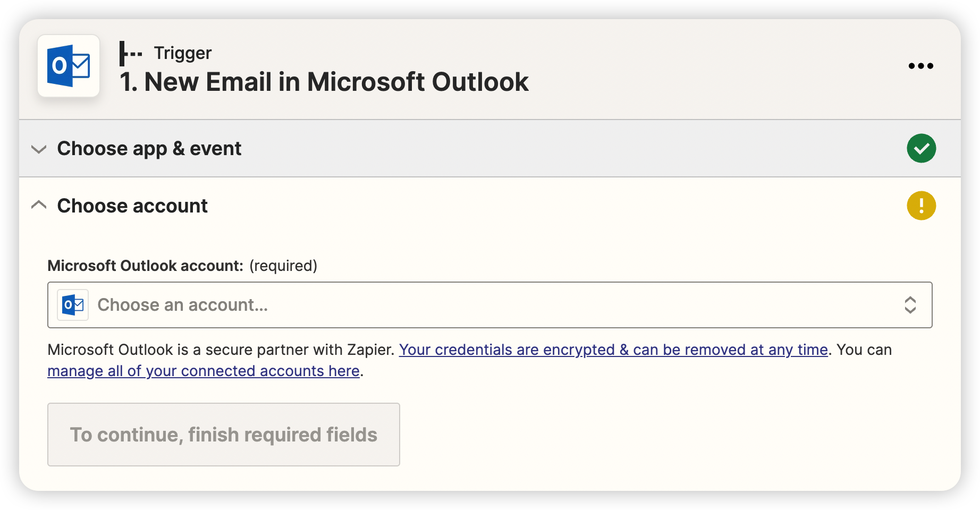Click the yellow warning exclamation icon

921,206
